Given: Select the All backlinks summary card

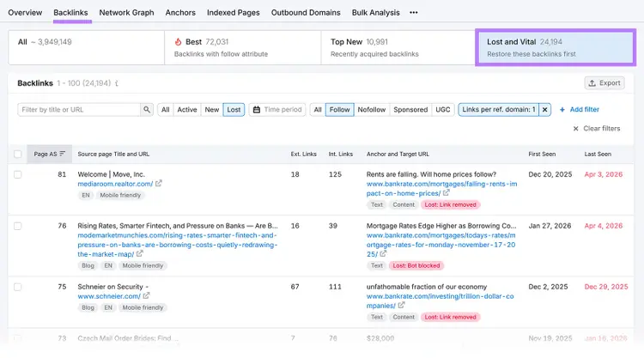Looking at the screenshot, I should point(86,47).
